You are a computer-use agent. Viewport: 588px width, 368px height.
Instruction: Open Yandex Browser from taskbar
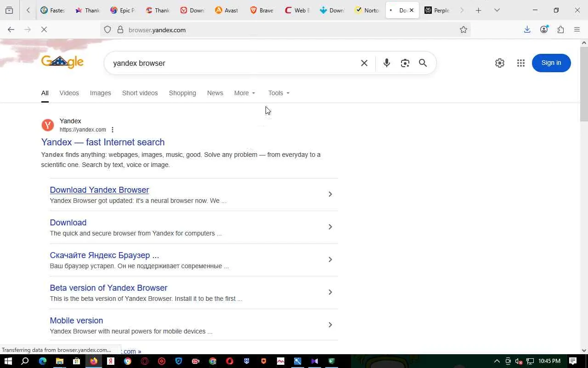coord(111,361)
